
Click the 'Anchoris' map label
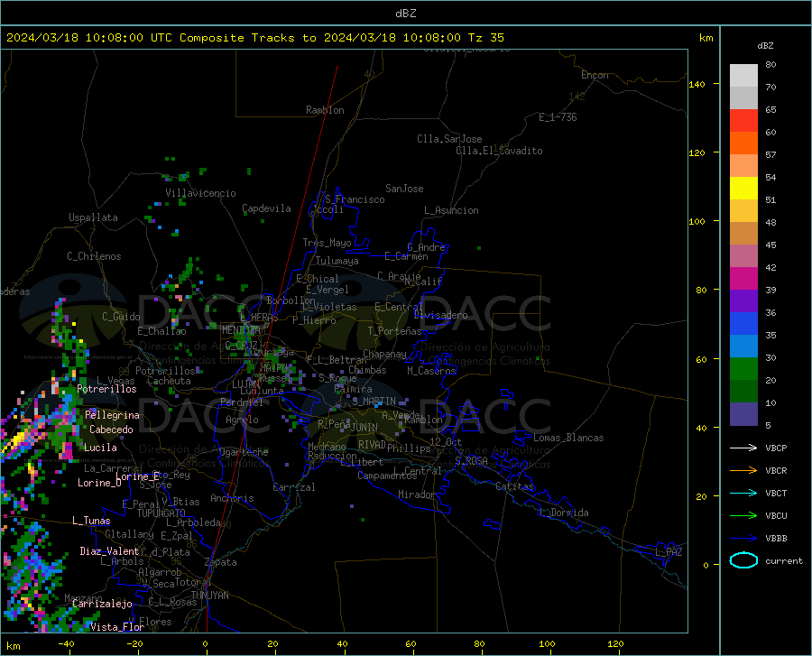pyautogui.click(x=232, y=499)
